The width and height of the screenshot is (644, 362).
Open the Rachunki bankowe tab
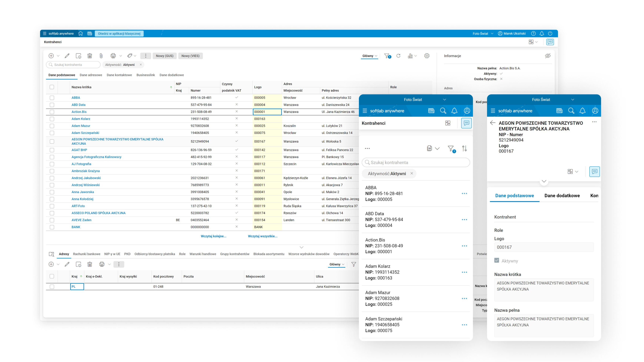(86, 254)
